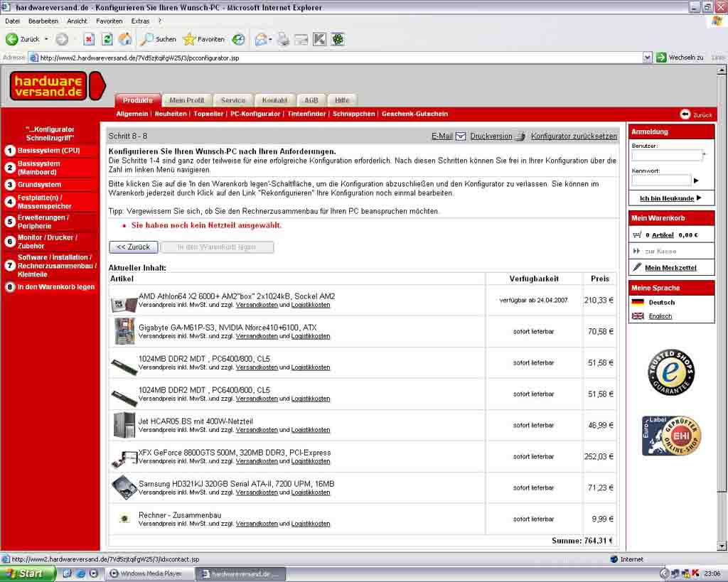This screenshot has width=728, height=582.
Task: Click the Samsung hard drive thumbnail
Action: coord(124,487)
